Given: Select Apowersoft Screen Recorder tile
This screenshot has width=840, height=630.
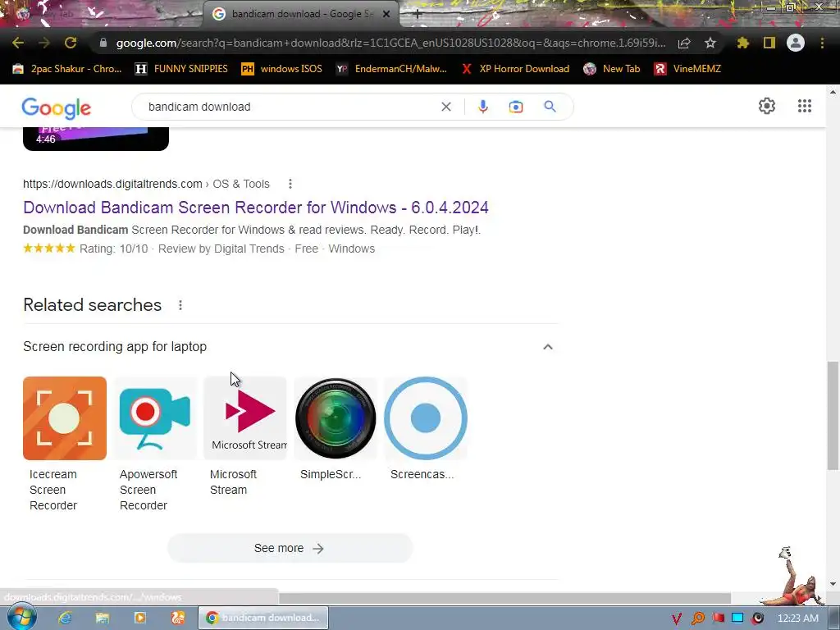Looking at the screenshot, I should point(155,445).
